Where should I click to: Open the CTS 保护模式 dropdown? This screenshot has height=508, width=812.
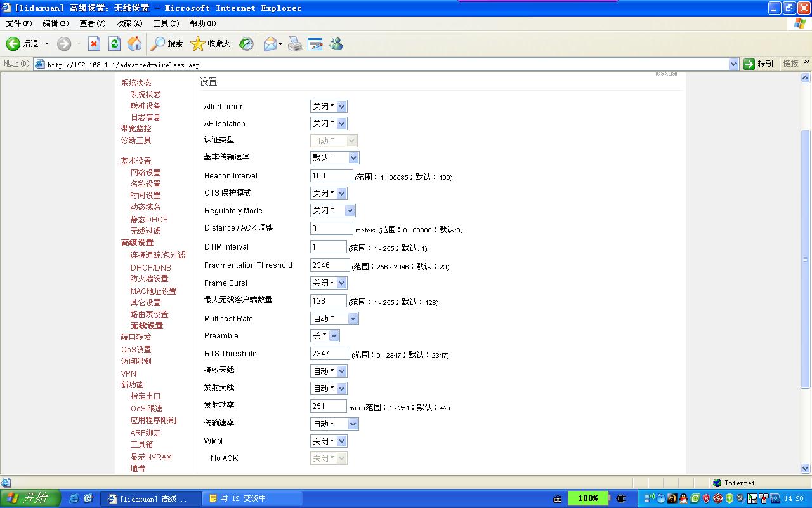tap(329, 193)
